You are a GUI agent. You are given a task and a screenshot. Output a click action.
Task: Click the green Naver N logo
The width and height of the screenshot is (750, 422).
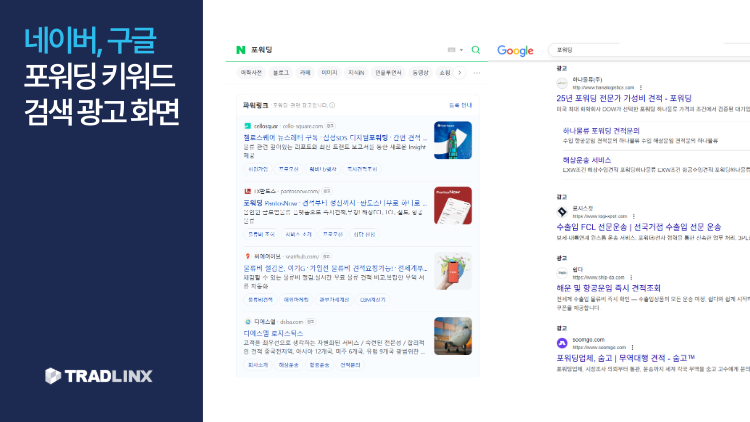(x=241, y=50)
